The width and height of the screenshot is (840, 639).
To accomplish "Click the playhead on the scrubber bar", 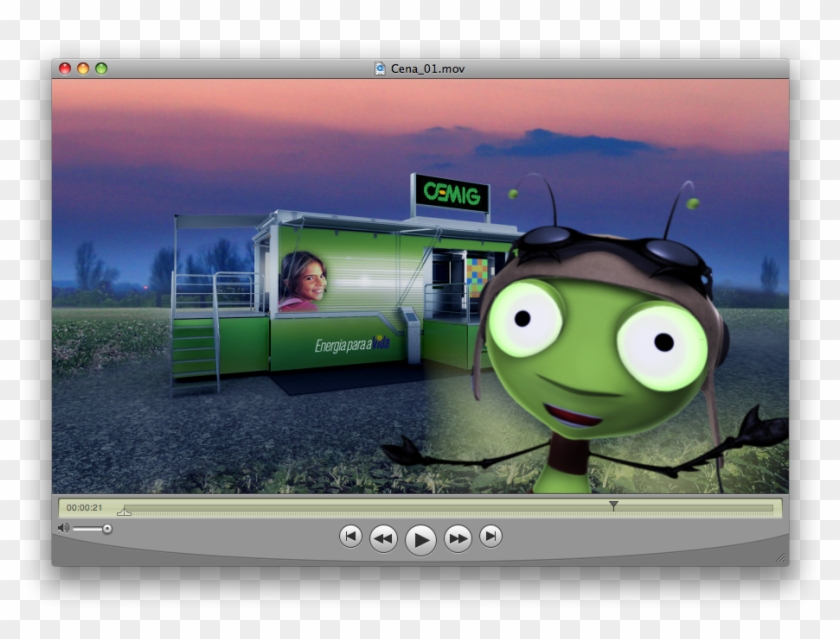I will pyautogui.click(x=124, y=511).
